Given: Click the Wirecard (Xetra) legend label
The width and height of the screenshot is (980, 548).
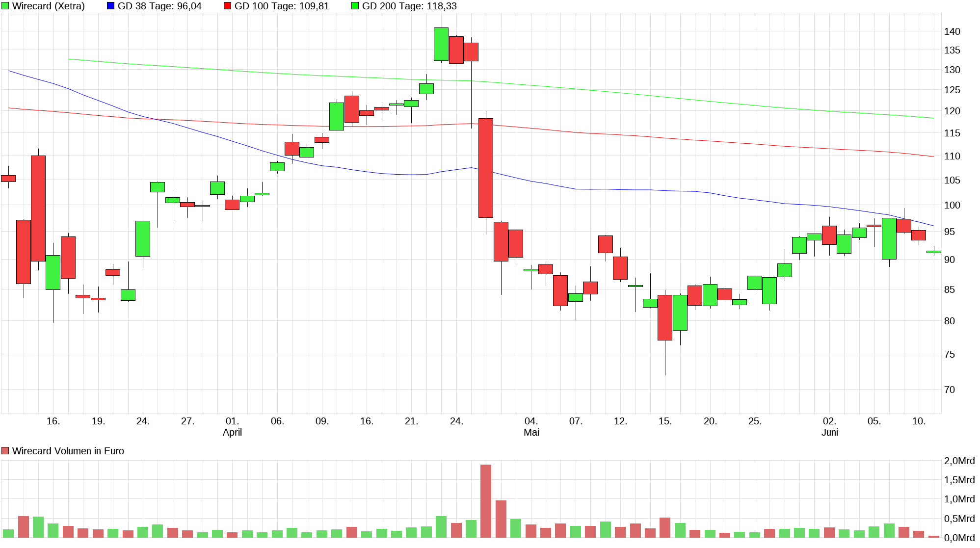Looking at the screenshot, I should tap(48, 6).
